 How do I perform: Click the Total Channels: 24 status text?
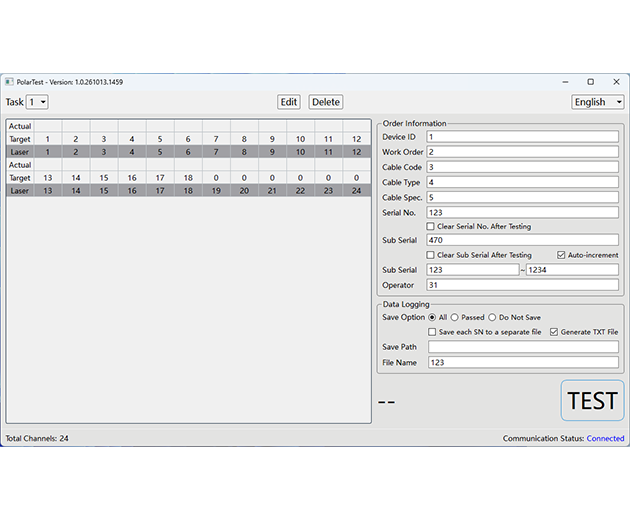point(37,438)
